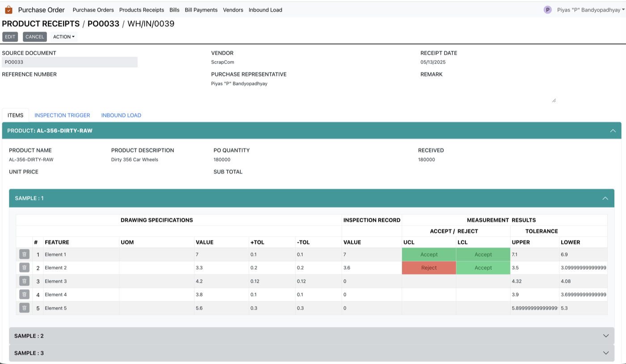Click the Reject UCL cell for Element 2
Image resolution: width=626 pixels, height=364 pixels.
coord(429,268)
